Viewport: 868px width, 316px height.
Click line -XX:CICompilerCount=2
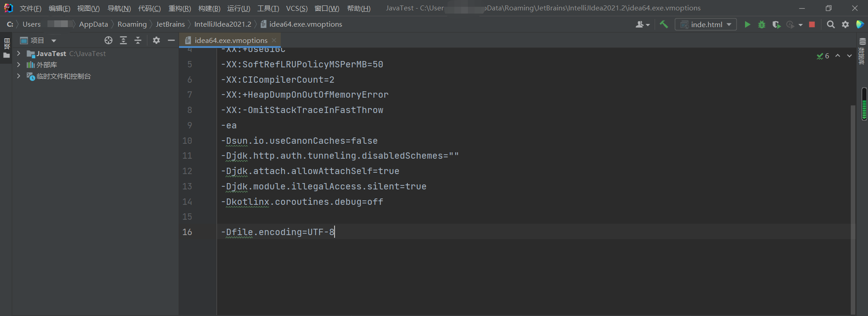pos(278,80)
